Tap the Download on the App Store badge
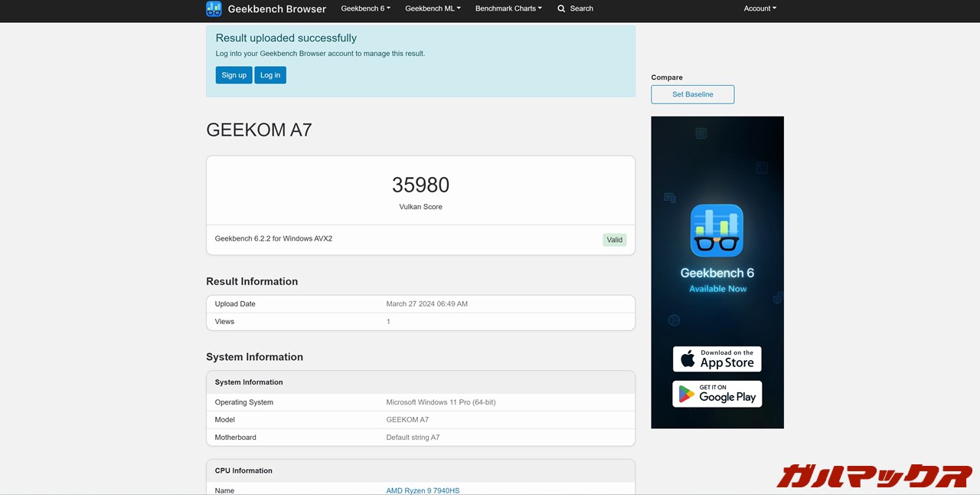This screenshot has width=980, height=495. pos(717,359)
